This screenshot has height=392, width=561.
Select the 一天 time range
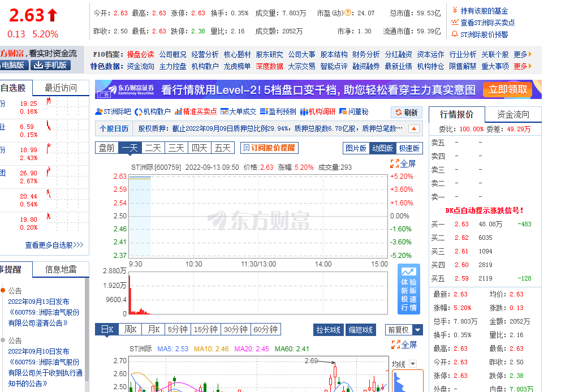pos(130,148)
